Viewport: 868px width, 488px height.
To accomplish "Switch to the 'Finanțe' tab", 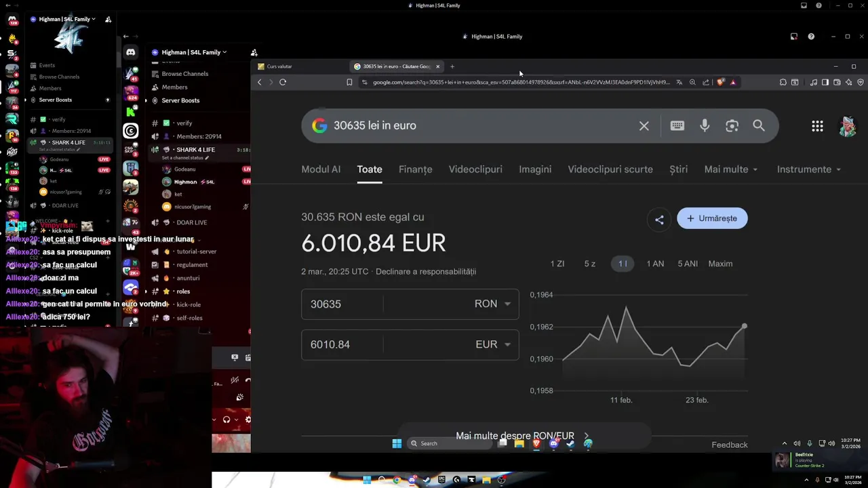I will pos(416,169).
